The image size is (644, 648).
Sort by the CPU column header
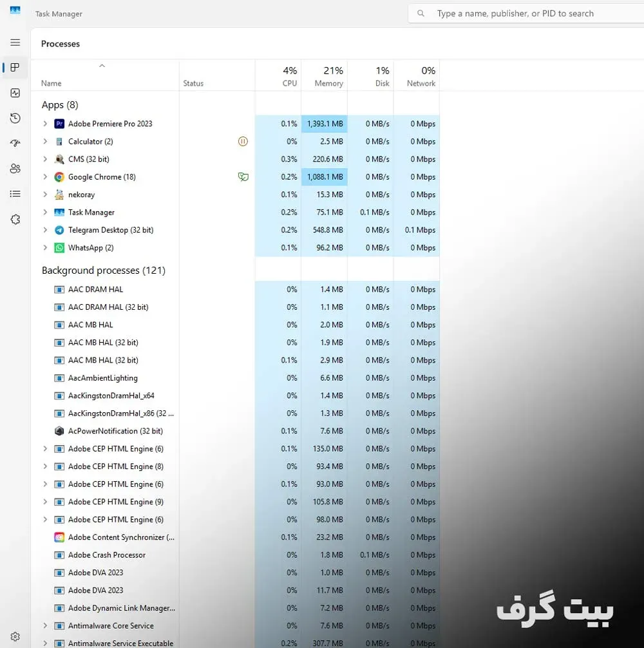pyautogui.click(x=278, y=75)
